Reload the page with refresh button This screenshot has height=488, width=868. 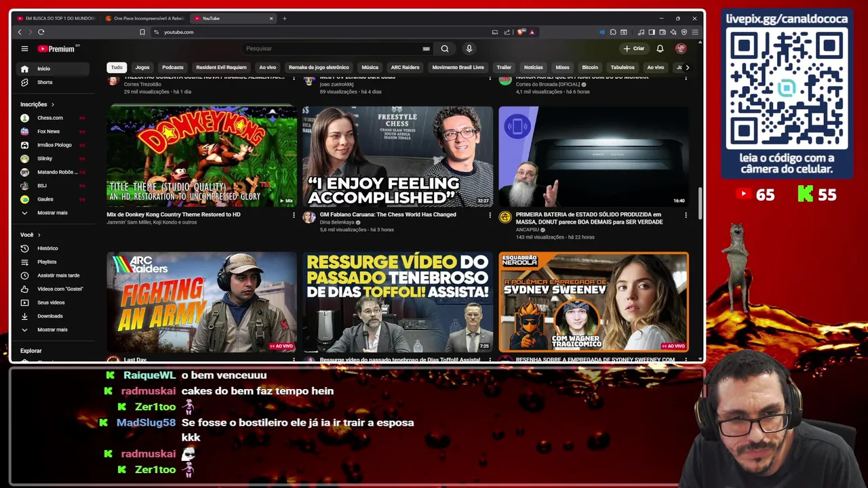click(41, 32)
